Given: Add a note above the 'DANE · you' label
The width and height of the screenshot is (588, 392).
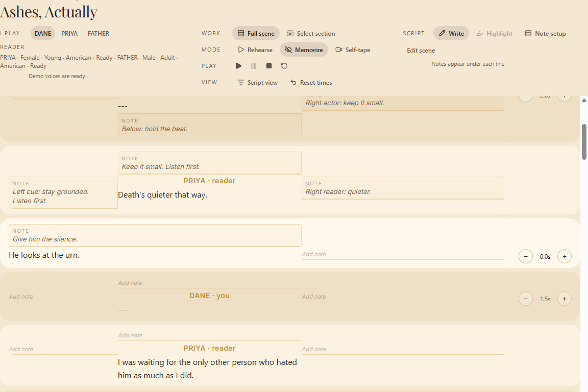Looking at the screenshot, I should 210,283.
